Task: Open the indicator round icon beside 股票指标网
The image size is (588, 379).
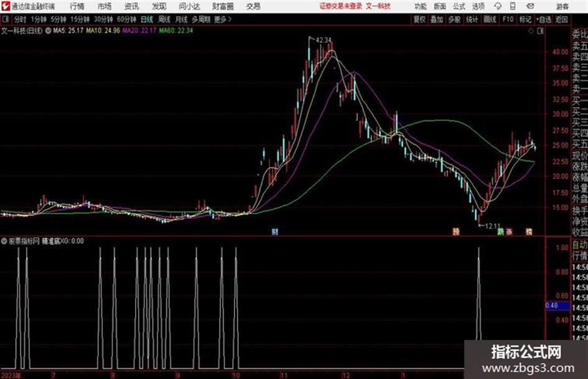Action: pos(4,241)
